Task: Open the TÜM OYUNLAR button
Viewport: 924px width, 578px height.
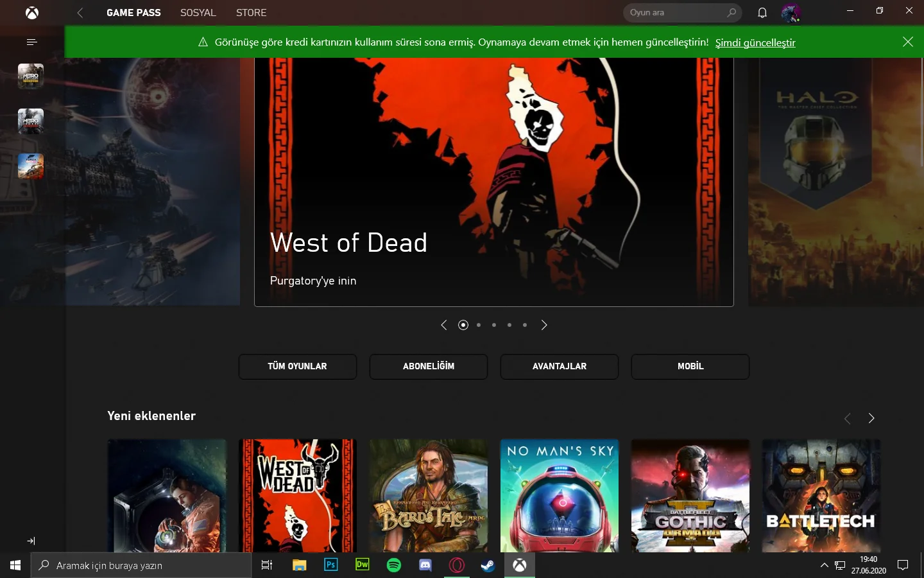Action: [x=298, y=366]
